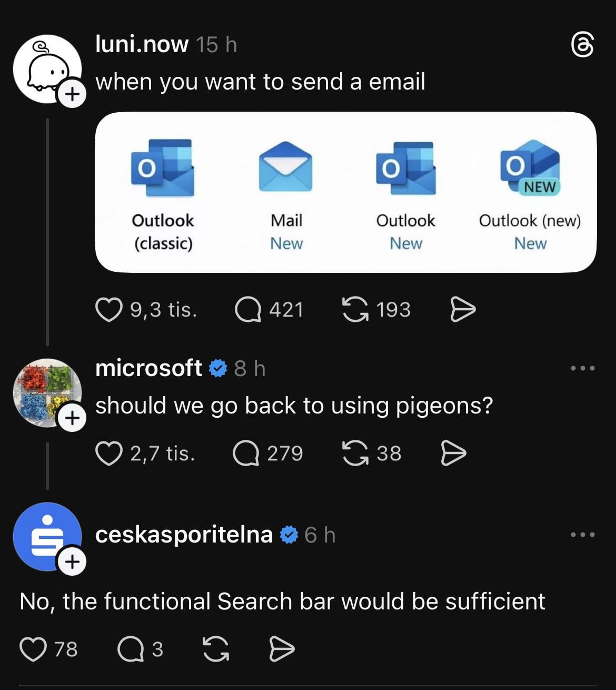
Task: Follow luni.now via avatar plus badge
Action: [72, 94]
